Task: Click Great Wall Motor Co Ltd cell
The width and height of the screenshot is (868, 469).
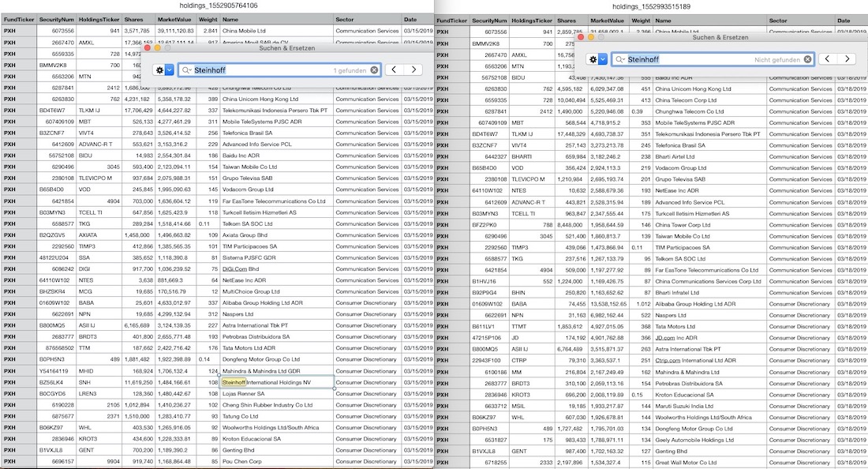Action: (x=709, y=463)
